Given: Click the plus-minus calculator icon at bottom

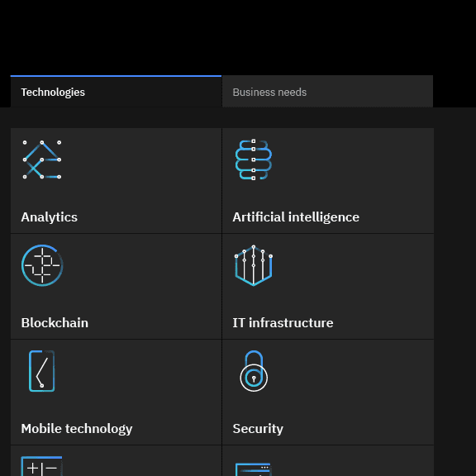Looking at the screenshot, I should click(42, 466).
